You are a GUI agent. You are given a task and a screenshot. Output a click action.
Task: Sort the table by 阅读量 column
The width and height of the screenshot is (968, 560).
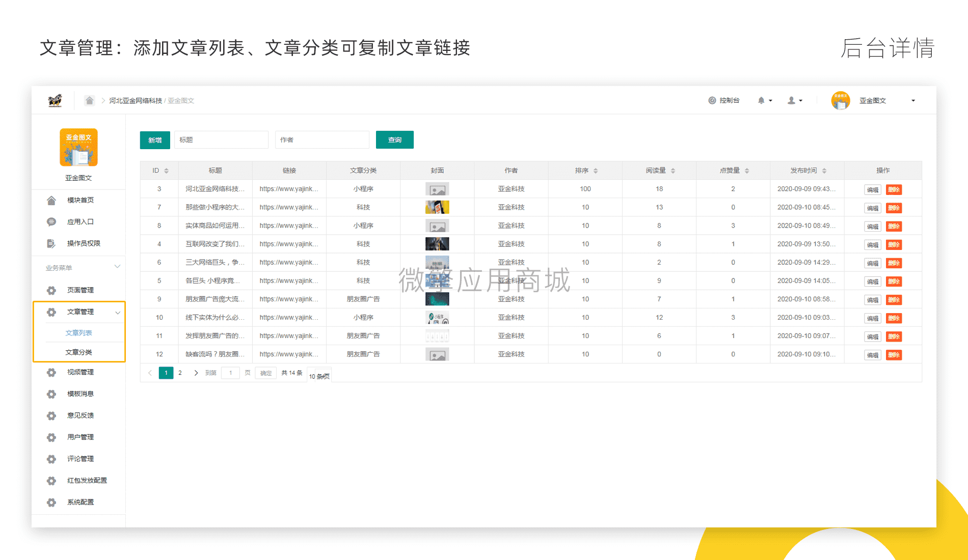point(673,171)
